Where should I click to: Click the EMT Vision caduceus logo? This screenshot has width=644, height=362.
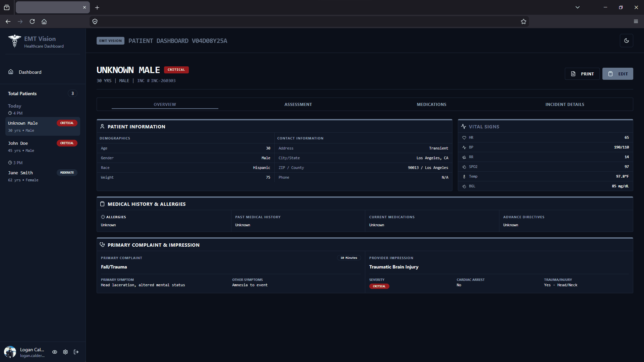click(14, 41)
